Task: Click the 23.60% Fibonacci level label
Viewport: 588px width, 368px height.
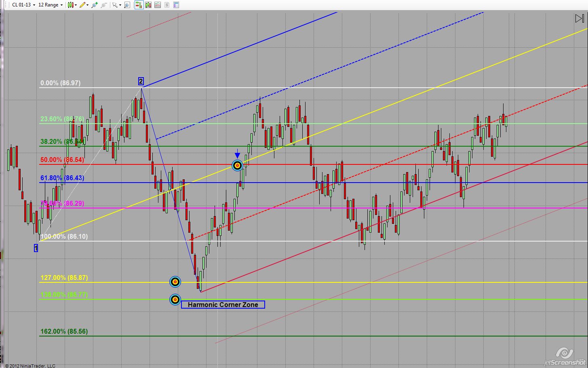Action: (62, 119)
